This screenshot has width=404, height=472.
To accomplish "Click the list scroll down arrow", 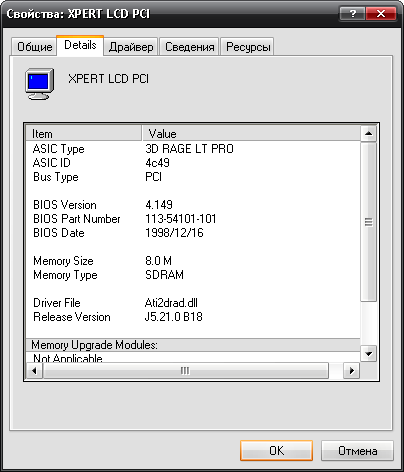I will point(368,354).
